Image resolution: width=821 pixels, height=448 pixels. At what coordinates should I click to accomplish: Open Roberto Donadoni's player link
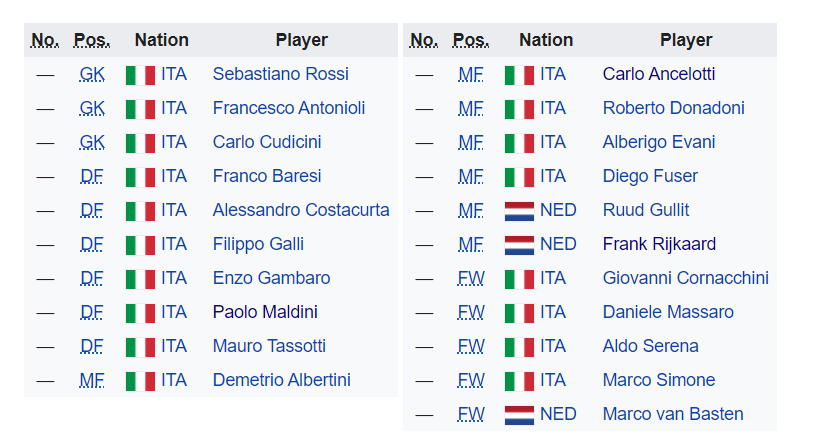[x=673, y=108]
